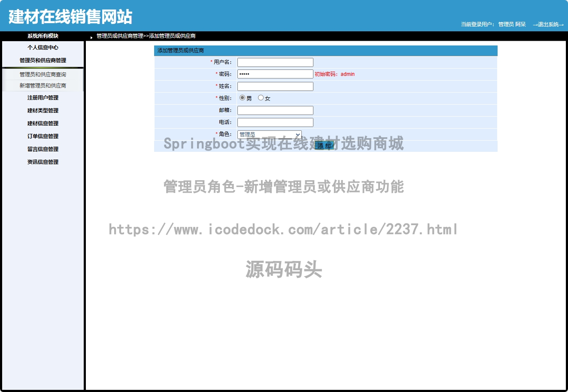The width and height of the screenshot is (568, 392).
Task: Open the 个人信息中心 menu section
Action: click(43, 48)
